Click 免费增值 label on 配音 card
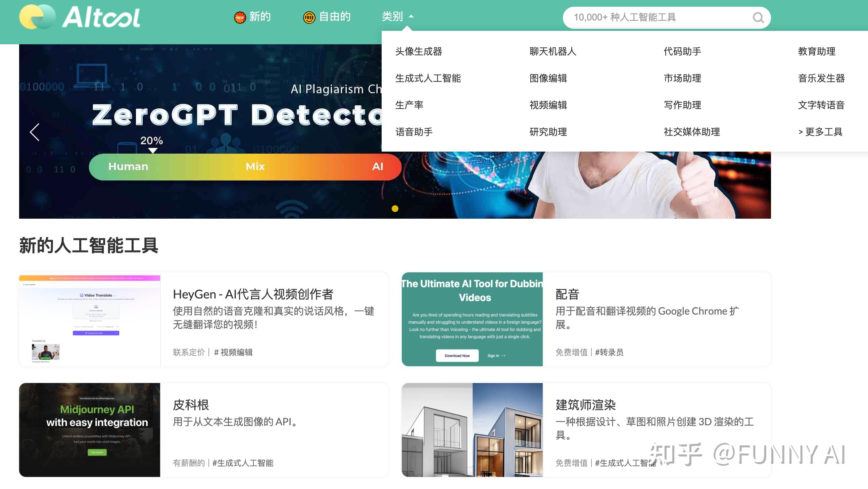868x489 pixels. click(x=572, y=352)
